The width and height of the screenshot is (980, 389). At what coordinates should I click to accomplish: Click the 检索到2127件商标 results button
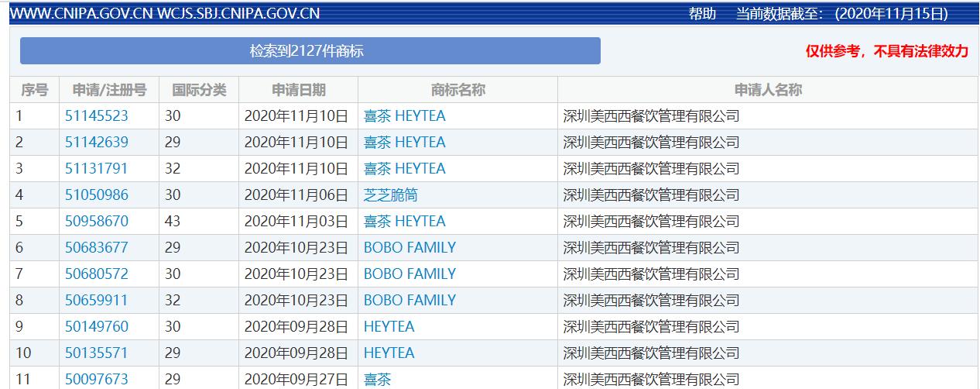coord(310,51)
